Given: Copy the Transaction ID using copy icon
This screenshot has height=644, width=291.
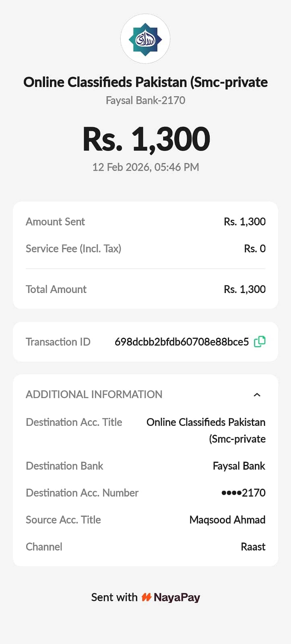Looking at the screenshot, I should 260,342.
